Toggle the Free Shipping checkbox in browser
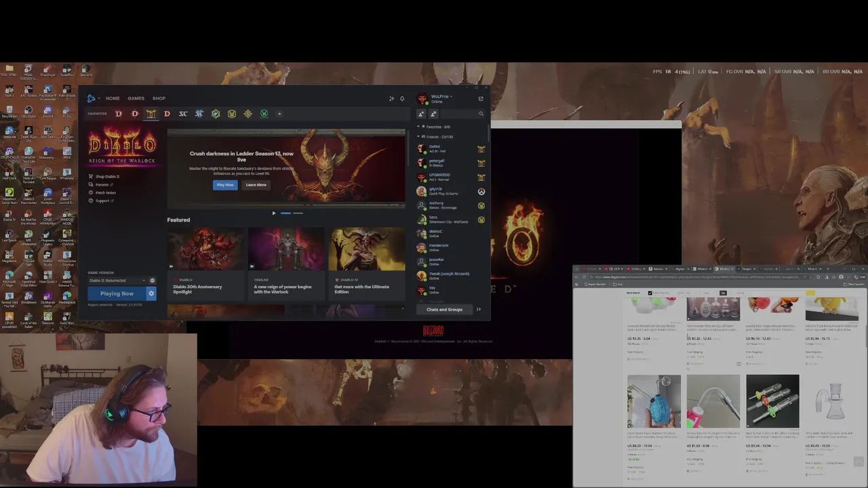This screenshot has height=488, width=868. point(650,293)
